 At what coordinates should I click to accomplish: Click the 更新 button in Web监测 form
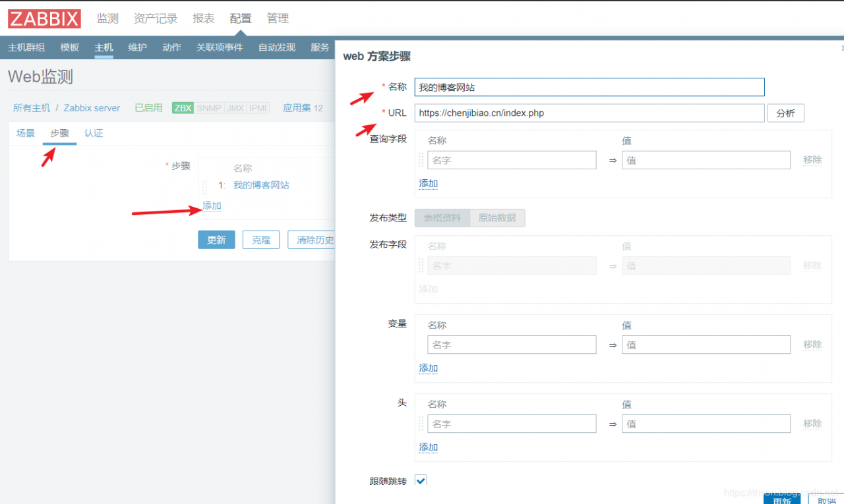pyautogui.click(x=216, y=240)
